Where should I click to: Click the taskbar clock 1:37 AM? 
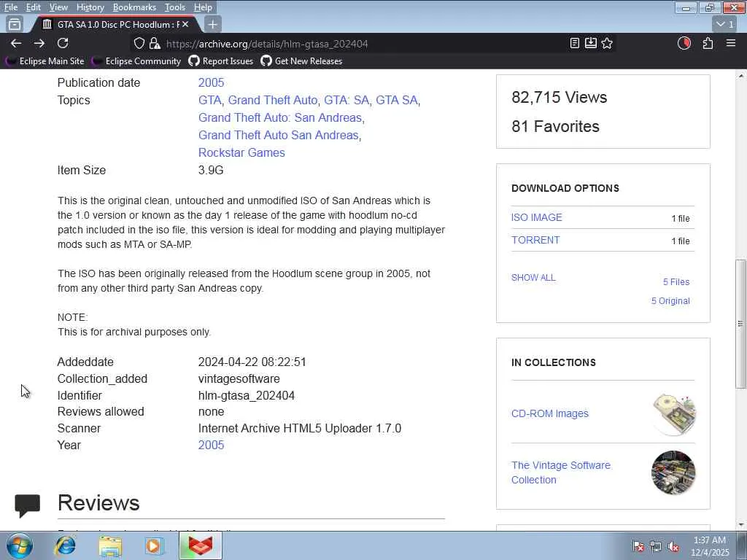(x=710, y=546)
